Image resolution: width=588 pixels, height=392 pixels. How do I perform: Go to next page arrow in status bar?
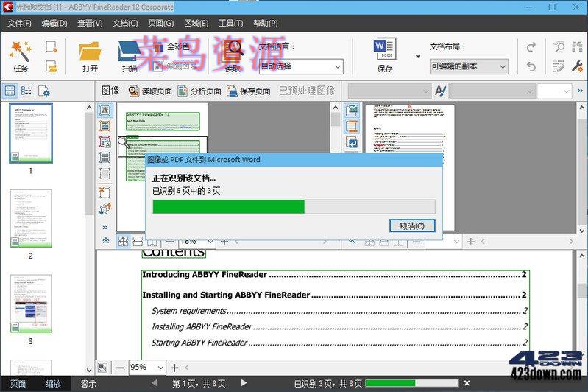(244, 383)
